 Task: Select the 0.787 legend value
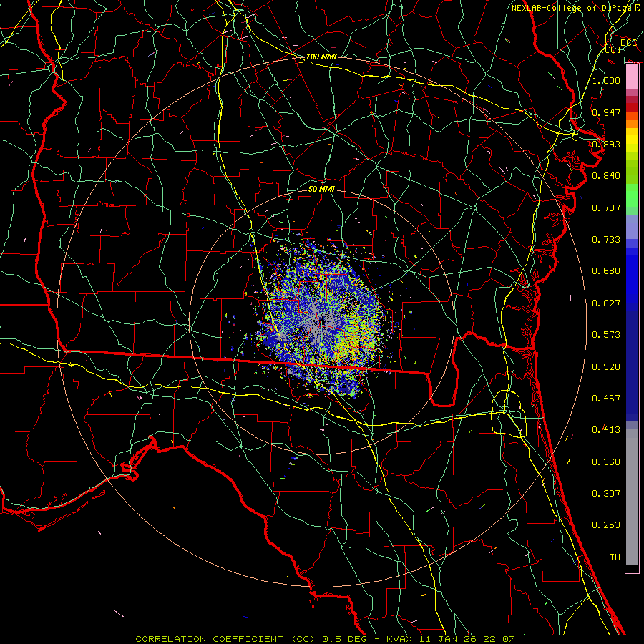606,208
